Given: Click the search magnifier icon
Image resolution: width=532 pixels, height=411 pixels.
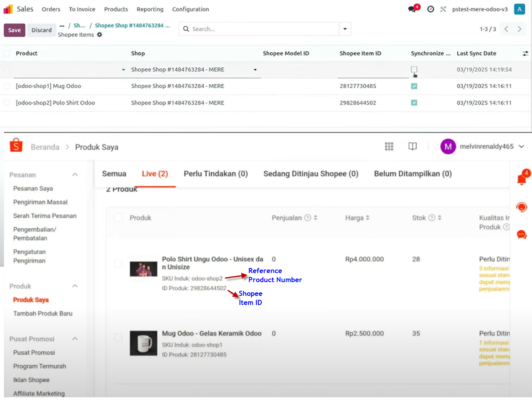Looking at the screenshot, I should pyautogui.click(x=186, y=29).
